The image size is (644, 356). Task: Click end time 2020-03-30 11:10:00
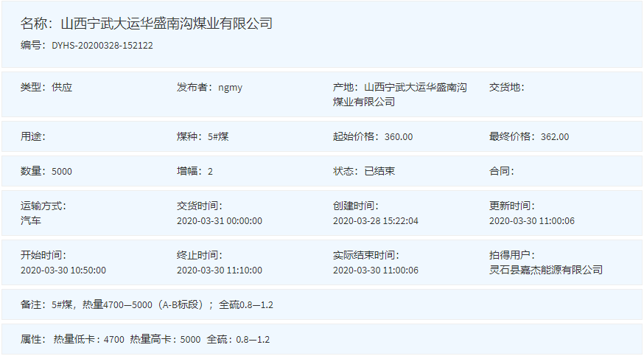(x=220, y=271)
